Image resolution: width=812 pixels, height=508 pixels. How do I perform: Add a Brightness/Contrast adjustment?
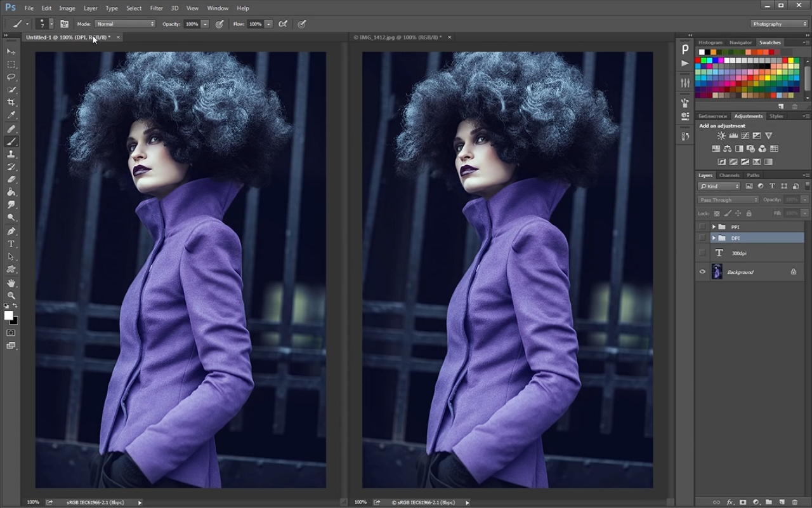point(721,136)
